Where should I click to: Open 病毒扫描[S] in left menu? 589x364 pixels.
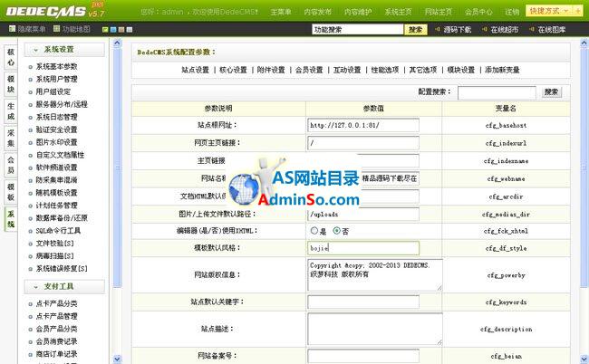[x=55, y=256]
